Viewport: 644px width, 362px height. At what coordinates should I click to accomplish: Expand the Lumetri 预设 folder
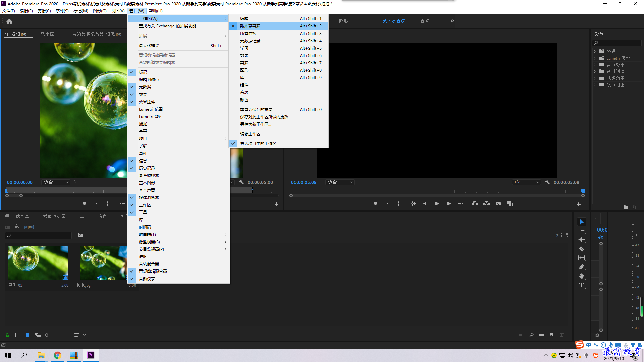[x=595, y=58]
